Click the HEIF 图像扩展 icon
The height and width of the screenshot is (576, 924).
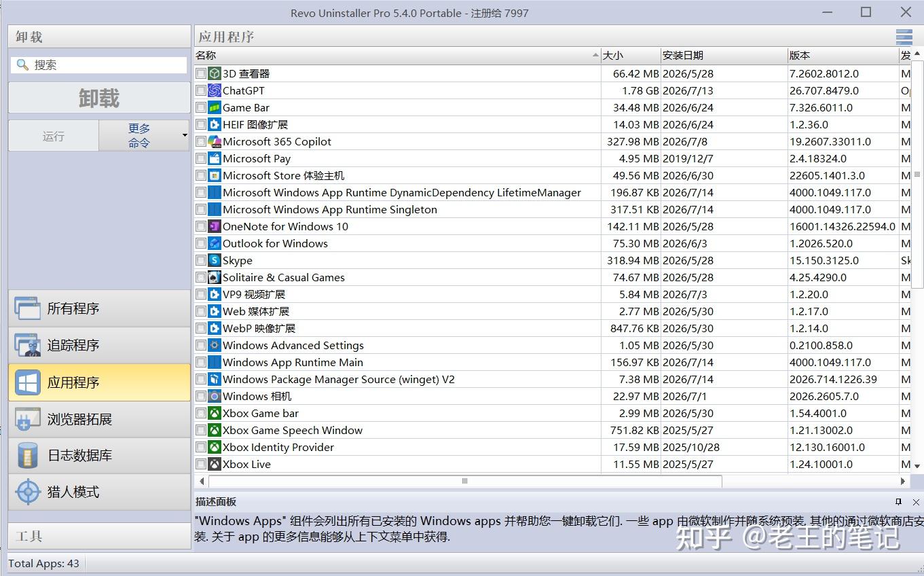click(x=215, y=124)
